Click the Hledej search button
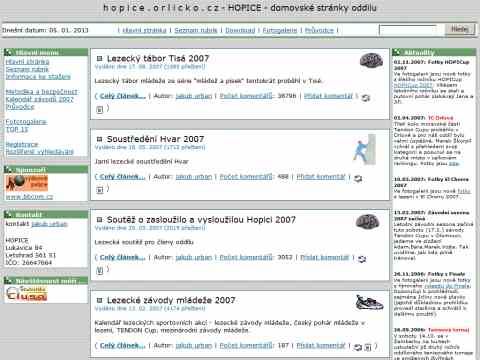Image resolution: width=480 pixels, height=360 pixels. (460, 30)
